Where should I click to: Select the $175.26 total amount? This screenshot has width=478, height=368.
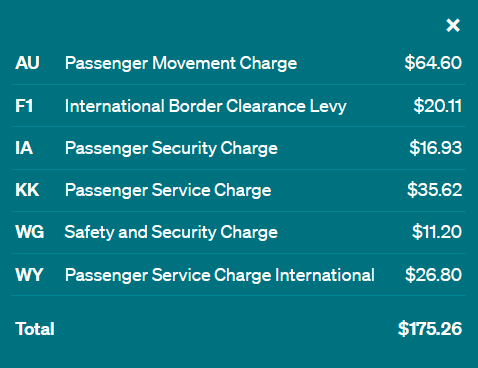coord(430,329)
